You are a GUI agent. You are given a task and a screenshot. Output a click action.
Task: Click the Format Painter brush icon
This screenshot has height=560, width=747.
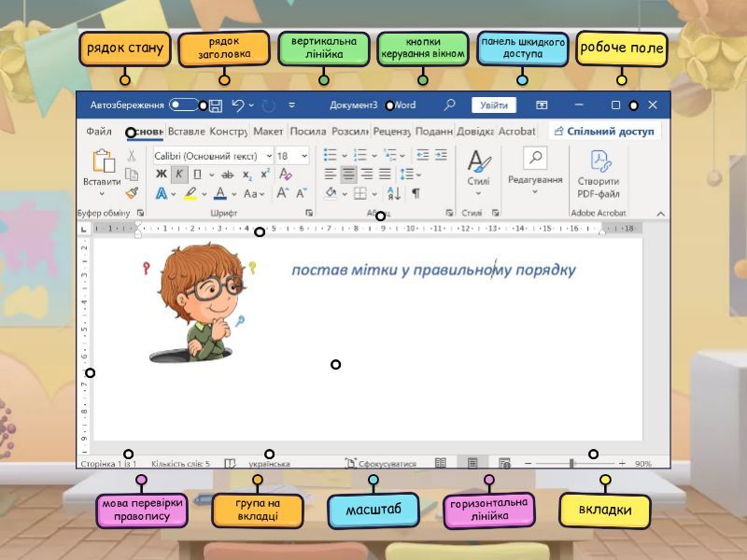click(132, 193)
